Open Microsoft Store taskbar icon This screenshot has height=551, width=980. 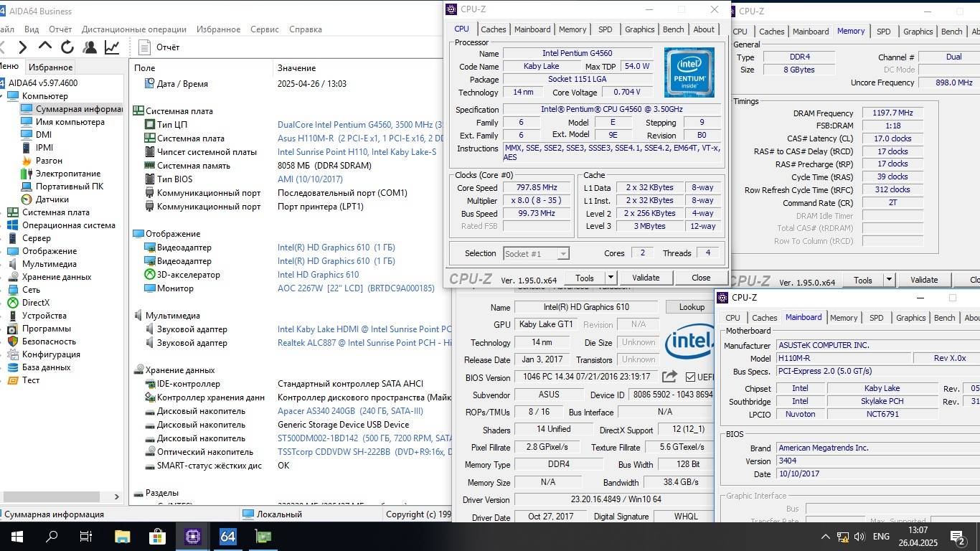[x=157, y=537]
